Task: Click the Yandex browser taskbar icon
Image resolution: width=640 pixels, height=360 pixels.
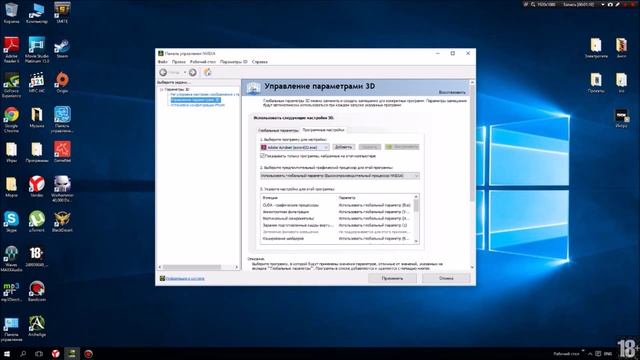Action: [x=56, y=353]
